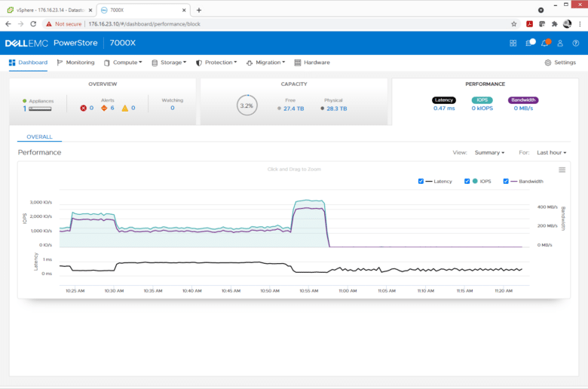Open the Hardware tab
This screenshot has width=588, height=389.
click(x=312, y=63)
